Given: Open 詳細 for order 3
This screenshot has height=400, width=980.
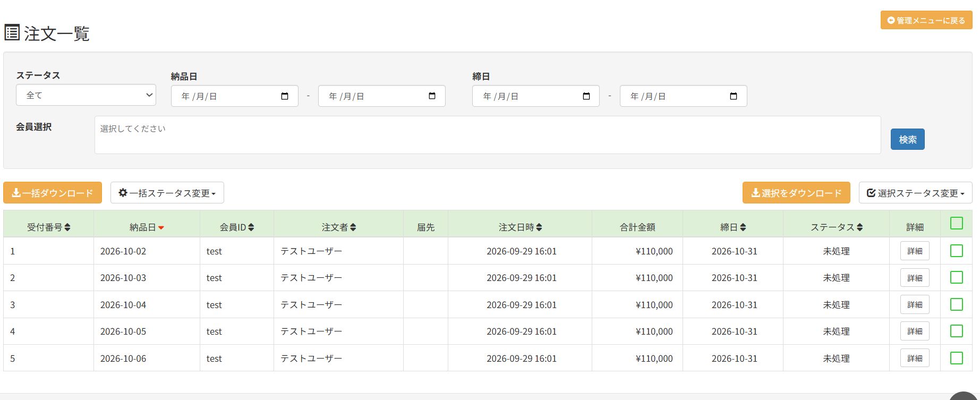Looking at the screenshot, I should point(915,304).
